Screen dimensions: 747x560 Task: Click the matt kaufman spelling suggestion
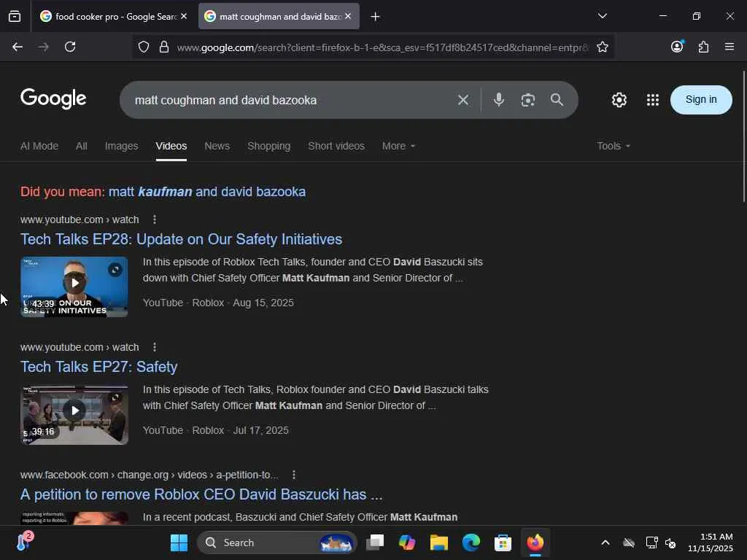coord(207,192)
